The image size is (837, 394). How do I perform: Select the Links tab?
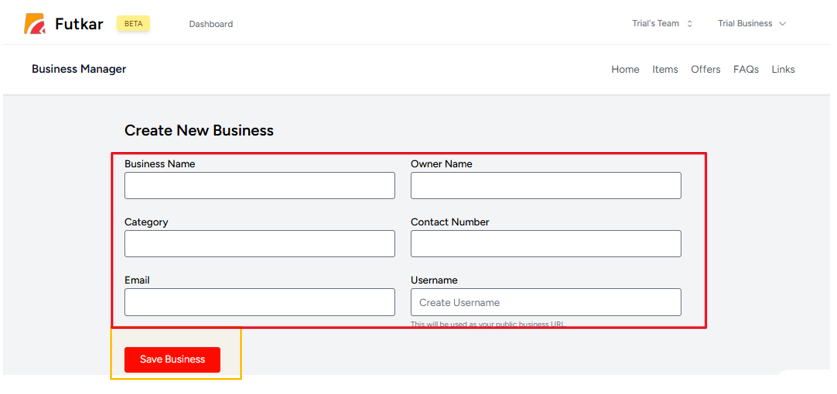click(x=783, y=69)
